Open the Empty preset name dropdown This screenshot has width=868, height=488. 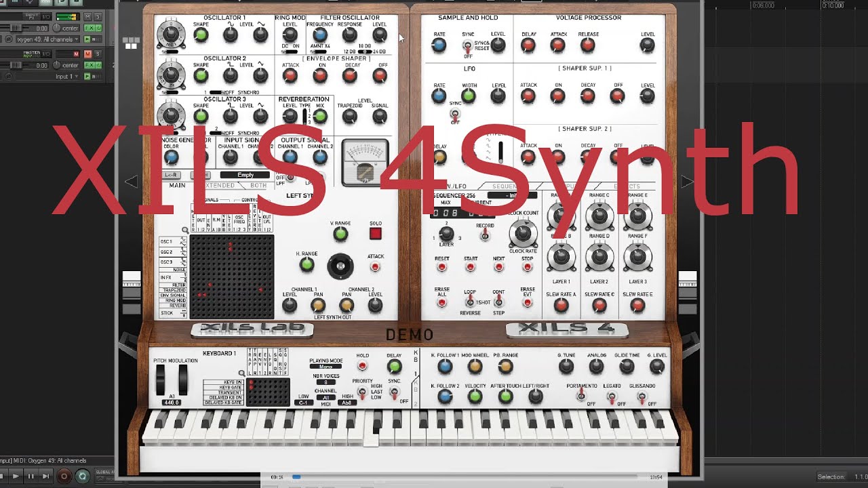click(245, 175)
